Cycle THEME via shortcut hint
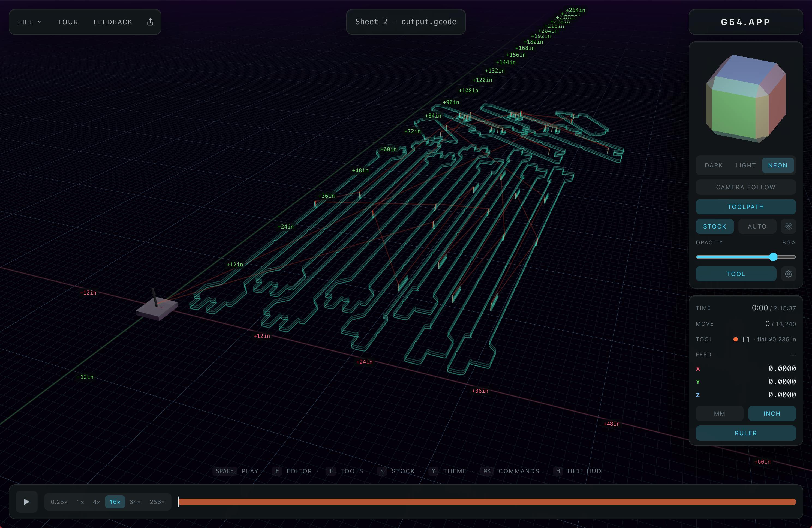The height and width of the screenshot is (528, 812). click(x=448, y=471)
